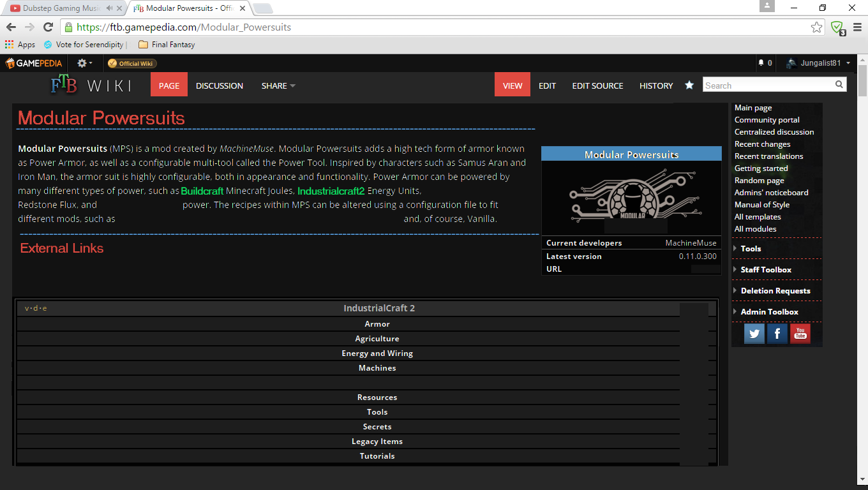The image size is (868, 490).
Task: Open the Twitter icon
Action: point(754,334)
